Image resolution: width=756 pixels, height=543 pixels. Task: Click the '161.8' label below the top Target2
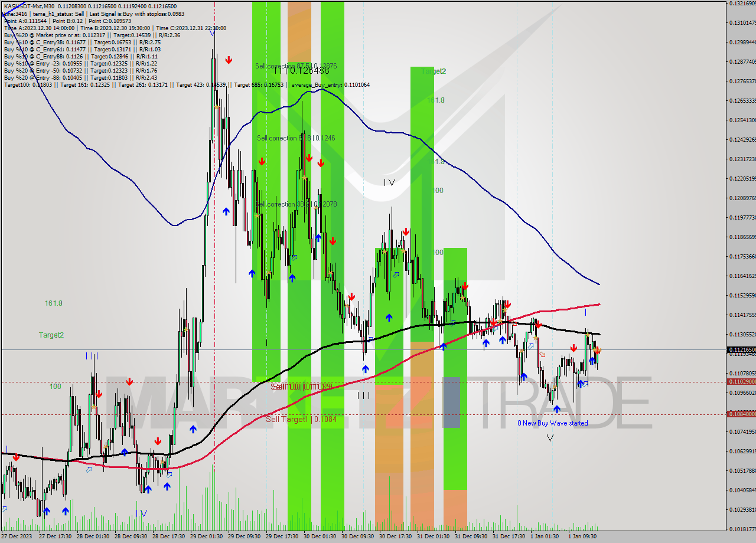coord(436,100)
